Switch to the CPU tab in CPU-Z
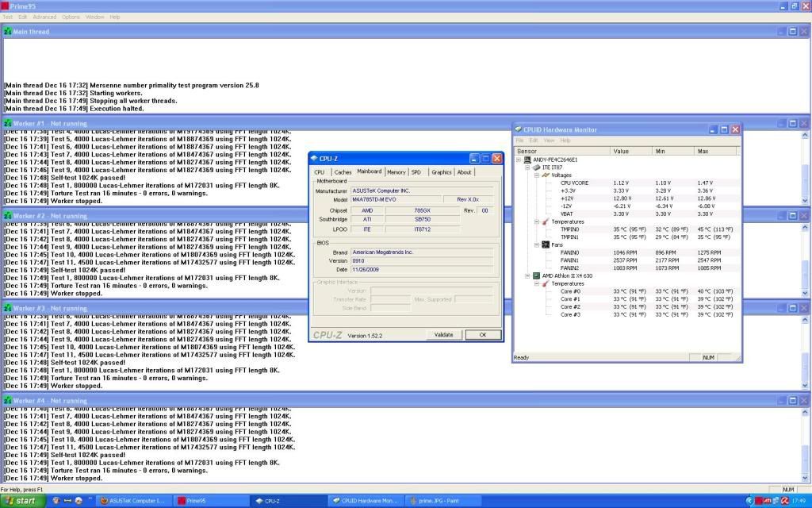The width and height of the screenshot is (812, 508). (x=320, y=172)
